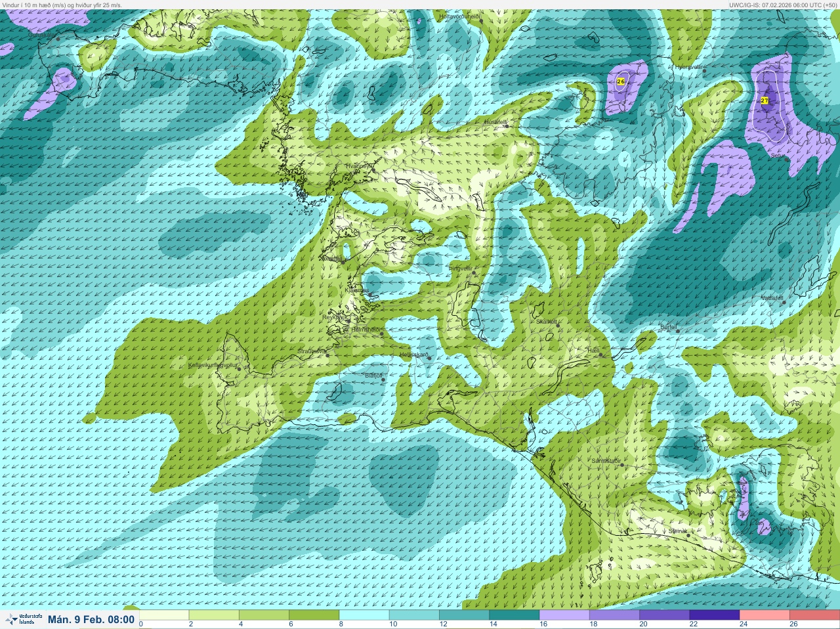Click the Holtavörðuheiði station label
This screenshot has height=629, width=840.
point(460,16)
